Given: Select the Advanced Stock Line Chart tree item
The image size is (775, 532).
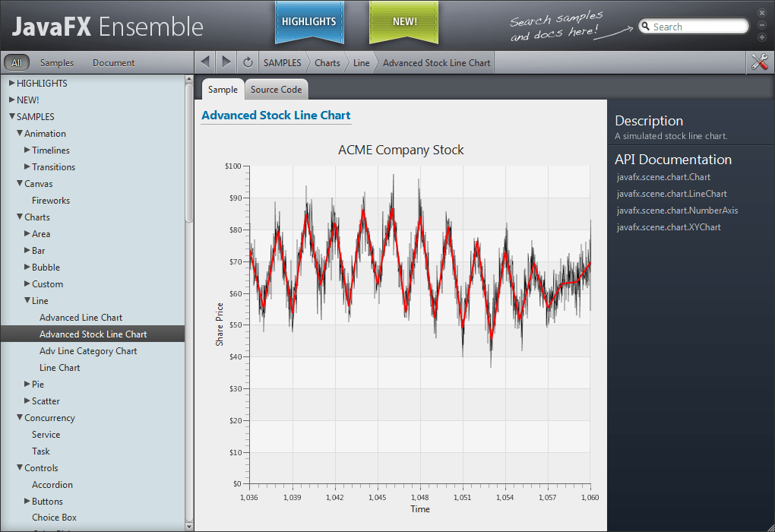Looking at the screenshot, I should tap(93, 334).
